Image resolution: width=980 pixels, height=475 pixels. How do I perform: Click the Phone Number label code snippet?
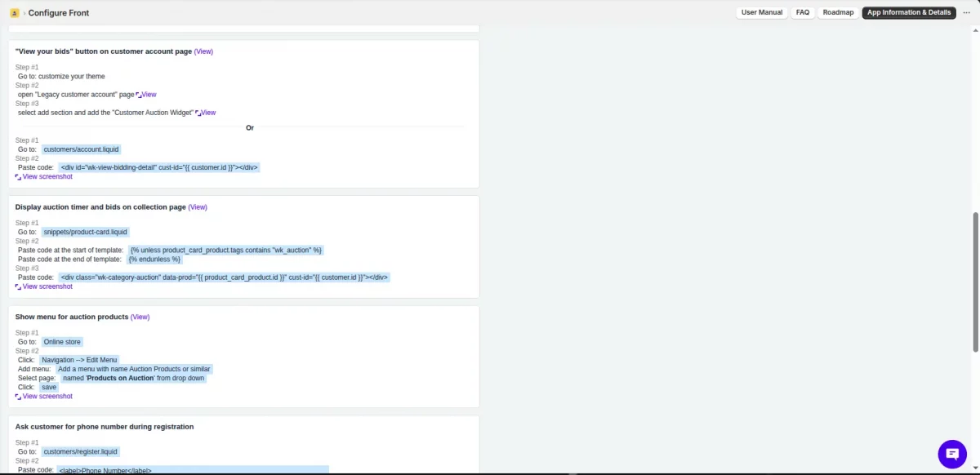click(193, 470)
